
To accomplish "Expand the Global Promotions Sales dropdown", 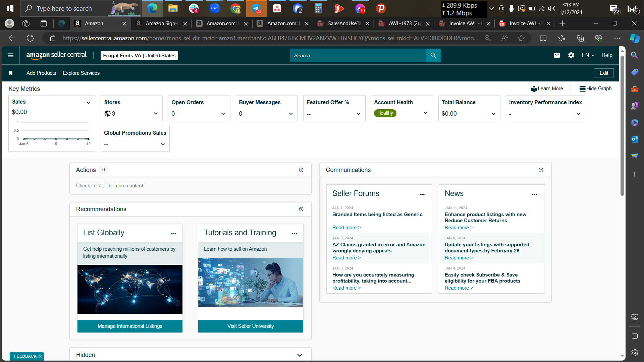I will 163,144.
